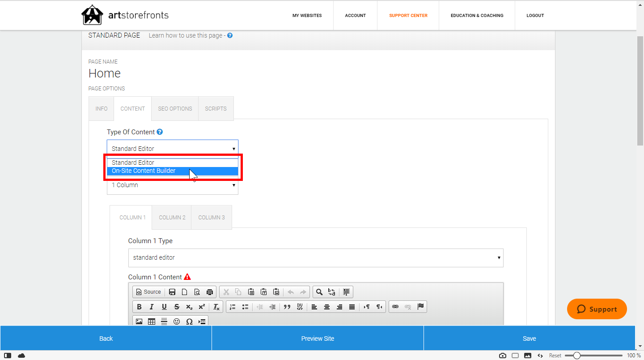
Task: Open the Replace tool in editor toolbar
Action: click(x=332, y=292)
